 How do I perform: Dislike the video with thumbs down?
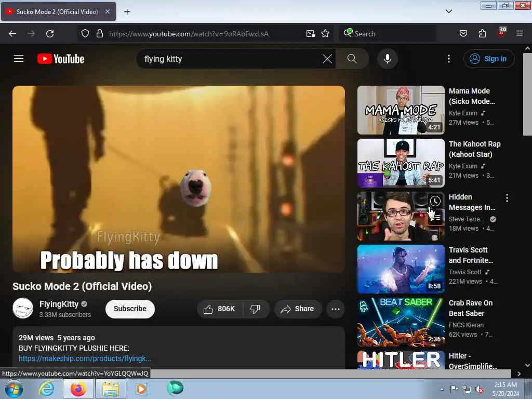[x=255, y=309]
